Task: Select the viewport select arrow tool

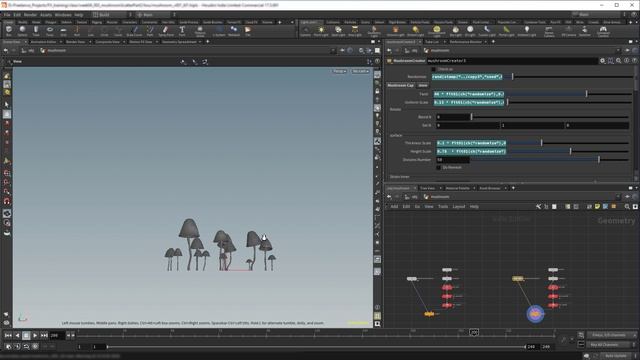Action: (x=7, y=105)
